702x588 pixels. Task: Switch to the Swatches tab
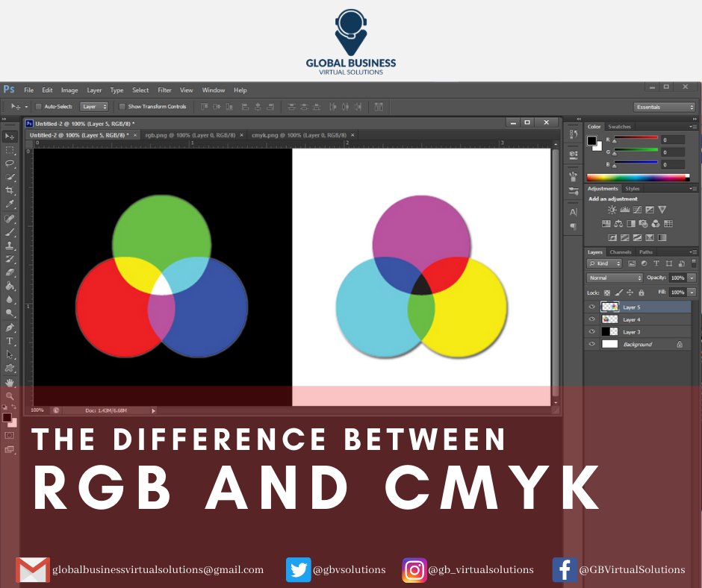point(619,127)
